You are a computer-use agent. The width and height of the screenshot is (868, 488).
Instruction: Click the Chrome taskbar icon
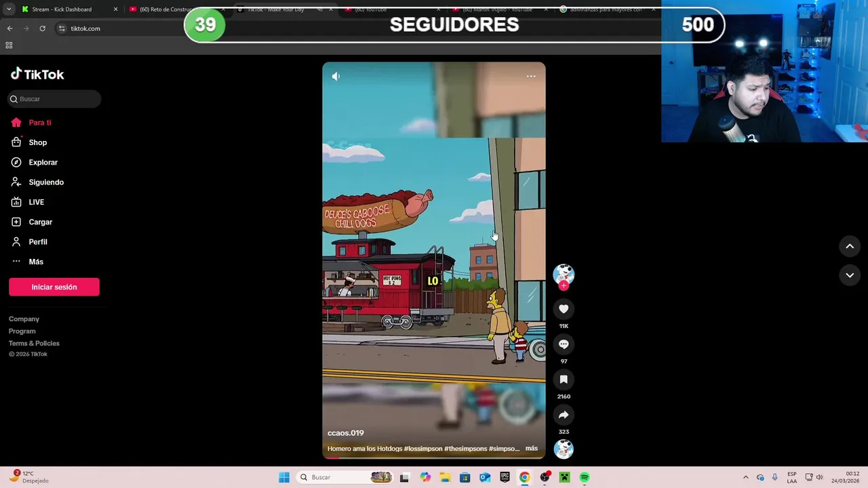pyautogui.click(x=524, y=477)
